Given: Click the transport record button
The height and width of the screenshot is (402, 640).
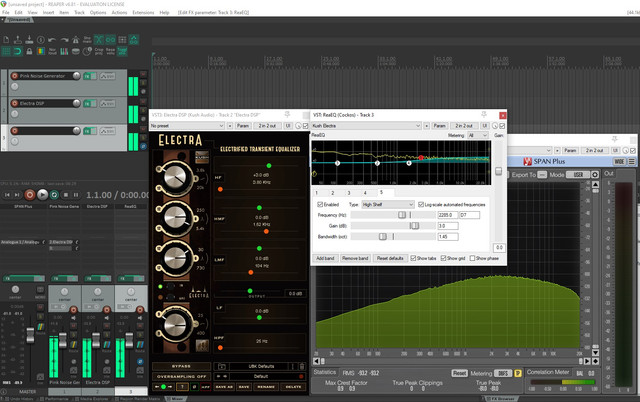Looking at the screenshot, I should click(x=30, y=195).
